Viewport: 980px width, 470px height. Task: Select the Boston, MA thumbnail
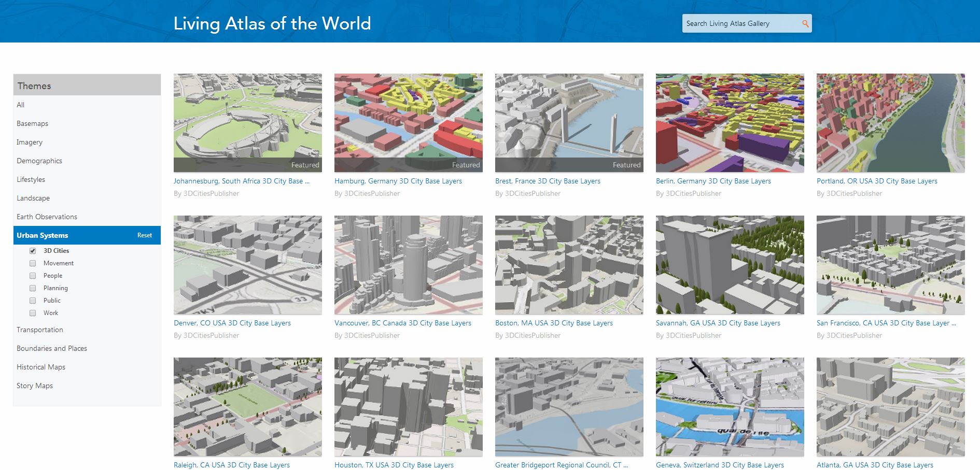(x=569, y=265)
